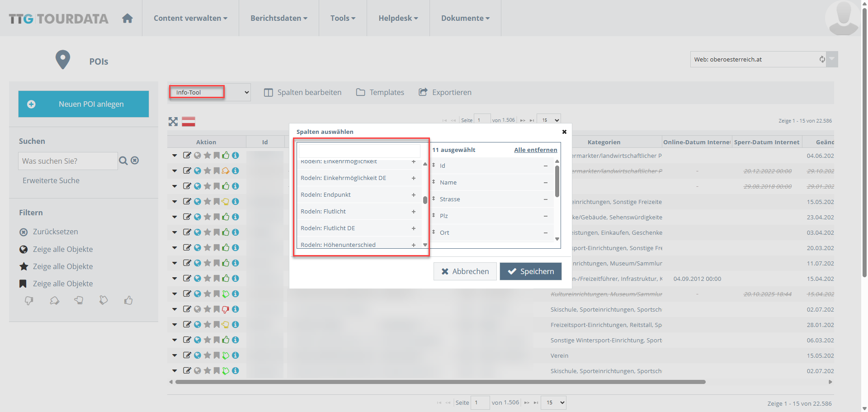Click the Neuen POI anlegen button
The height and width of the screenshot is (412, 868).
84,104
